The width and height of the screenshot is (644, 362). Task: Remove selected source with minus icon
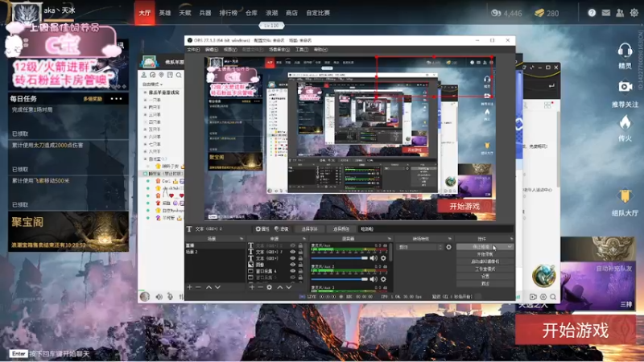[260, 287]
